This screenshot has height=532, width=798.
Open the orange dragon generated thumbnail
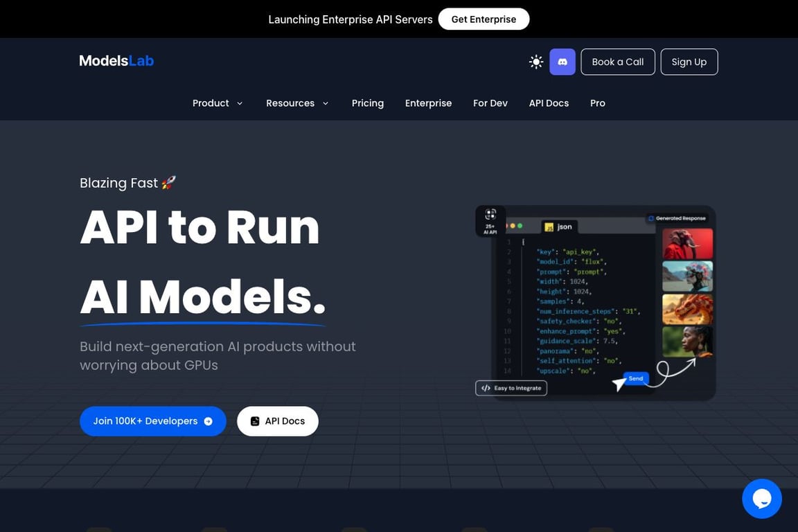[688, 309]
